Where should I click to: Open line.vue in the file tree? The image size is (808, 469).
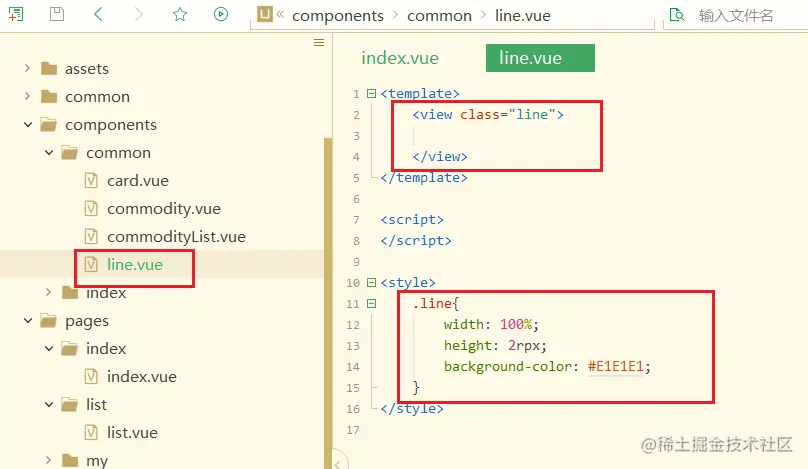(135, 264)
